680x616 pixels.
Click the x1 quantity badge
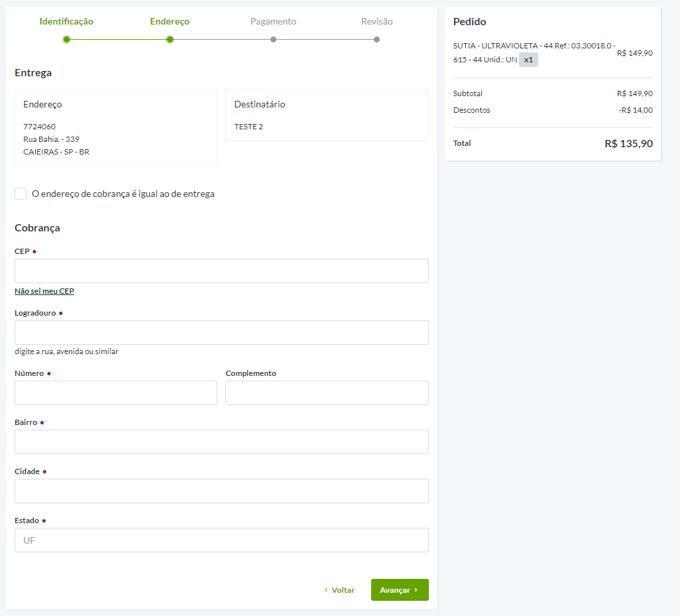(x=528, y=60)
